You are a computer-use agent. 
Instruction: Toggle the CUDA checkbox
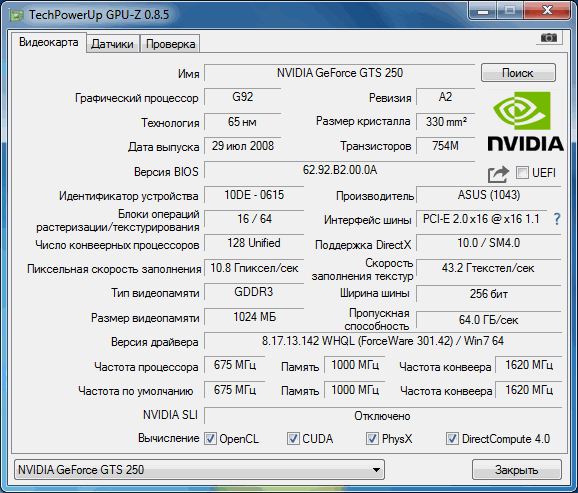293,438
